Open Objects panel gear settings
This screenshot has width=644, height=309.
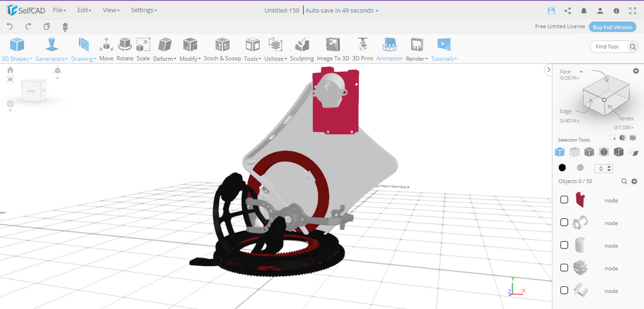tap(634, 181)
